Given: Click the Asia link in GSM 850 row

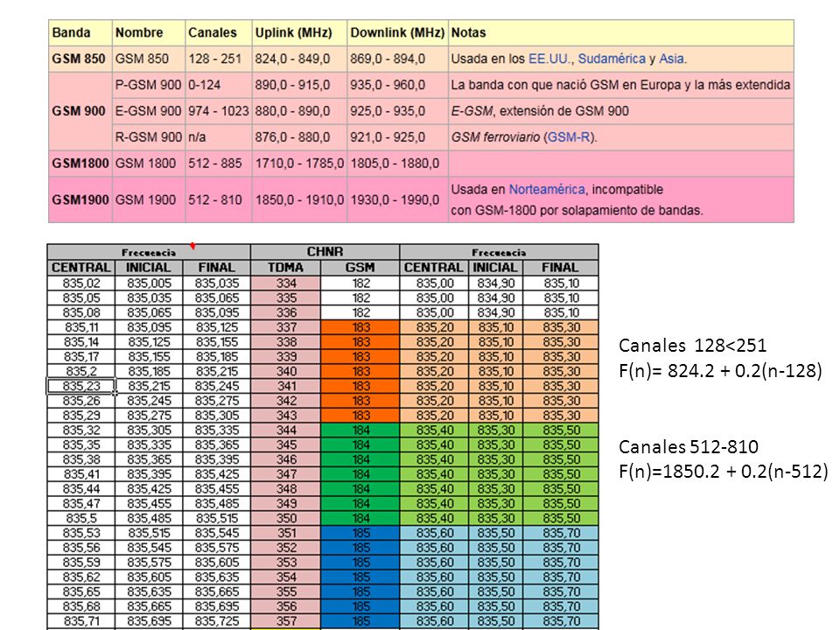Looking at the screenshot, I should (671, 59).
